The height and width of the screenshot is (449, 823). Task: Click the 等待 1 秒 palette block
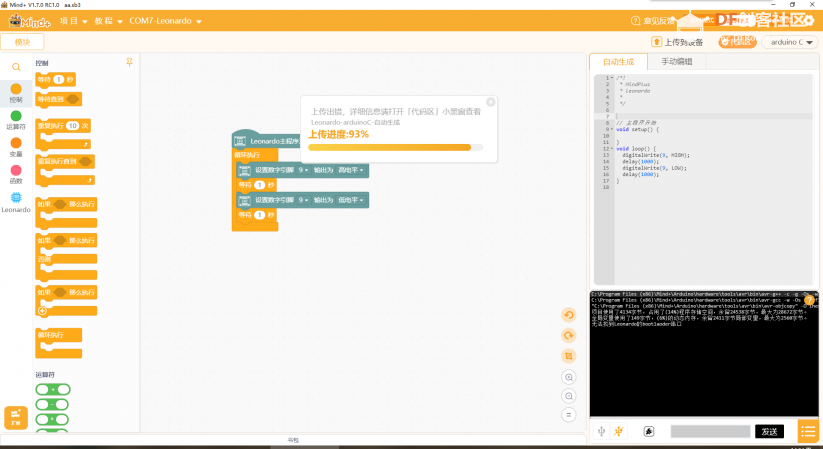[x=55, y=80]
